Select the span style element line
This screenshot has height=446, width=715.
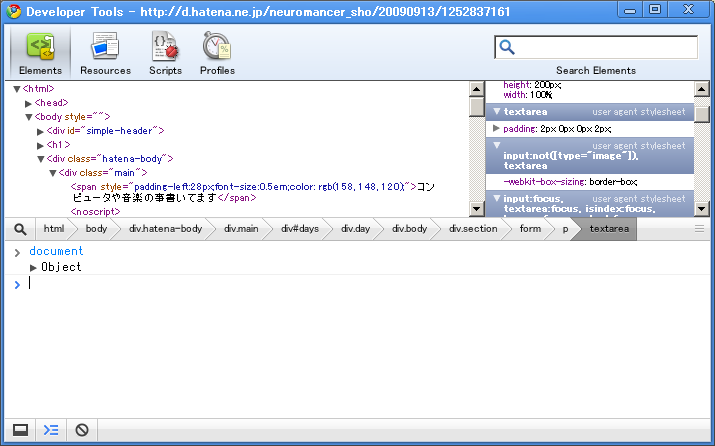(x=253, y=192)
